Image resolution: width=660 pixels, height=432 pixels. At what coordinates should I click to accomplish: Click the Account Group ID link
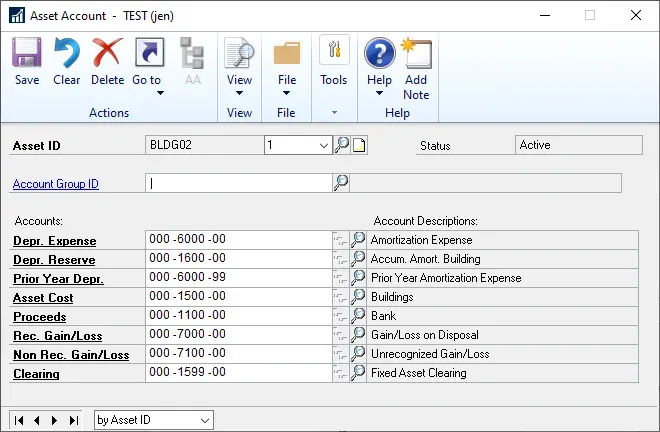click(x=55, y=184)
